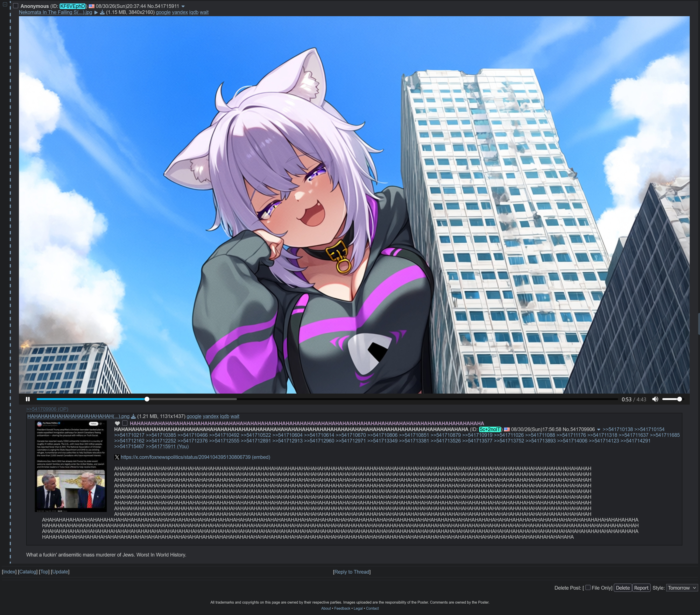This screenshot has height=615, width=700.
Task: Search the Nekomata image on yandex
Action: pyautogui.click(x=180, y=12)
